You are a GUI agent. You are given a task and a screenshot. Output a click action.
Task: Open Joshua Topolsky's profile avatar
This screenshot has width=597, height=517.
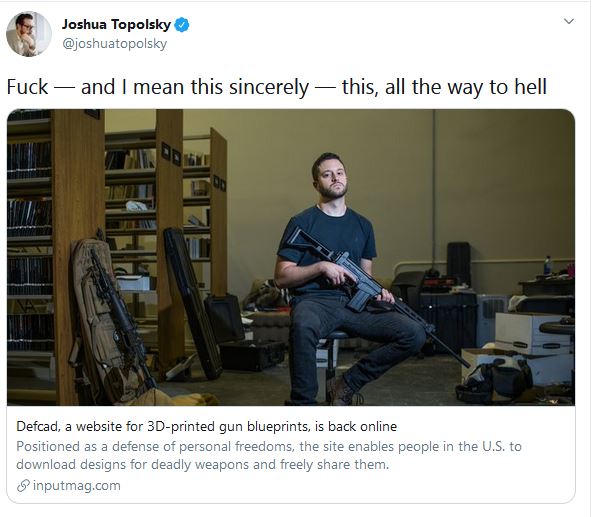[x=29, y=34]
